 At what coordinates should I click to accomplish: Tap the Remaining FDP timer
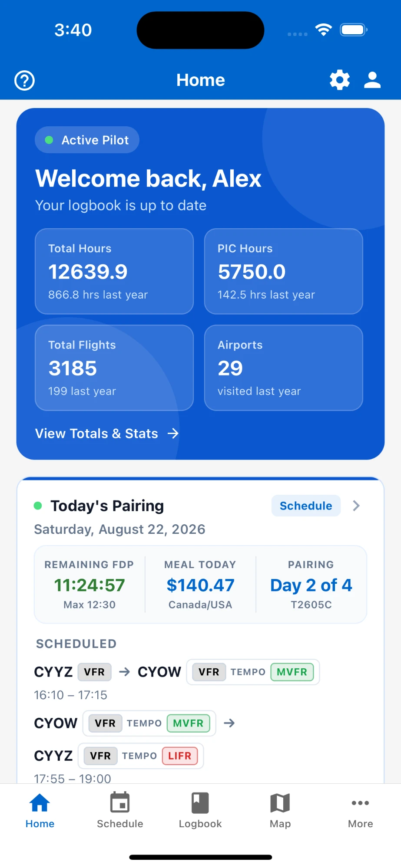[x=89, y=585]
